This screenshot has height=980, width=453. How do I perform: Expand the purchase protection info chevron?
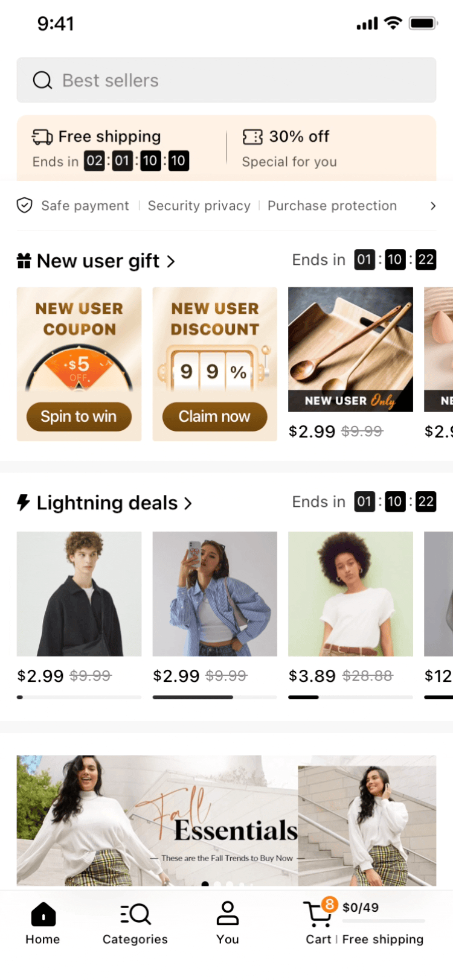click(432, 206)
